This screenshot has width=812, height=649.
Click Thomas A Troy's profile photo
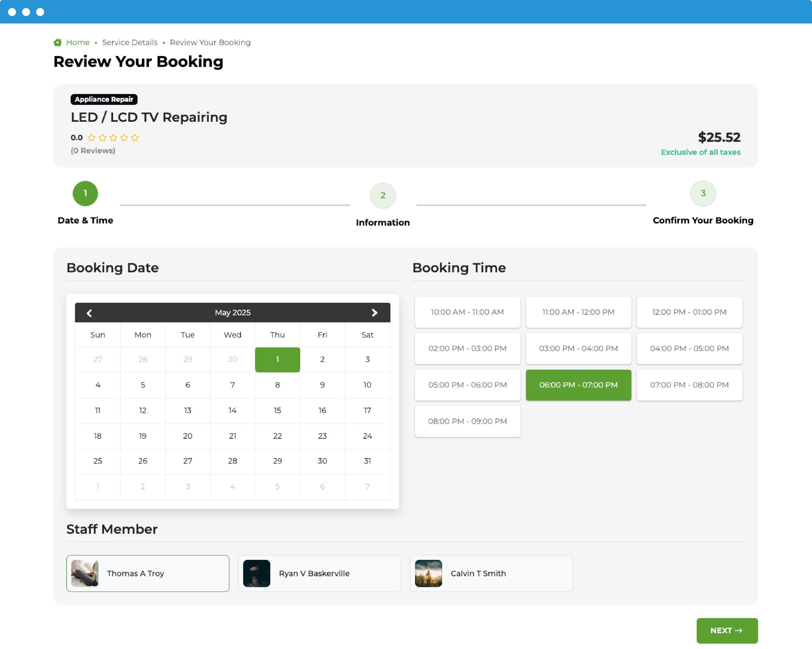click(85, 573)
